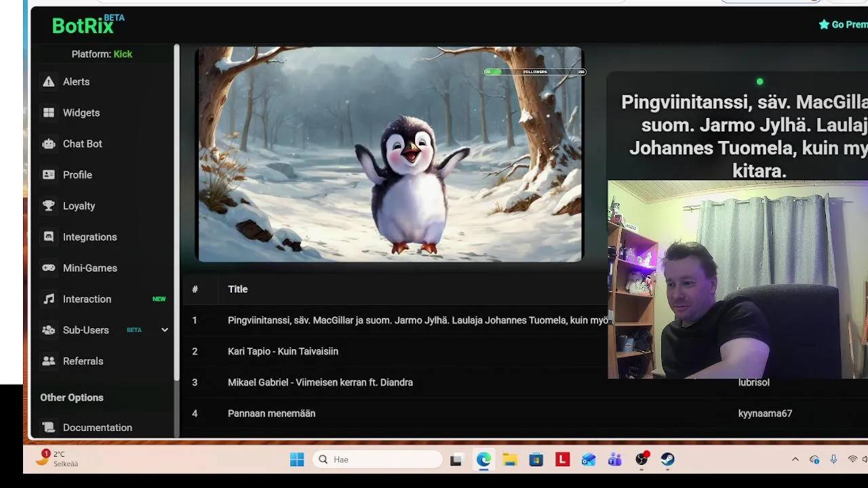868x488 pixels.
Task: Click the penguin video thumbnail
Action: pos(389,155)
